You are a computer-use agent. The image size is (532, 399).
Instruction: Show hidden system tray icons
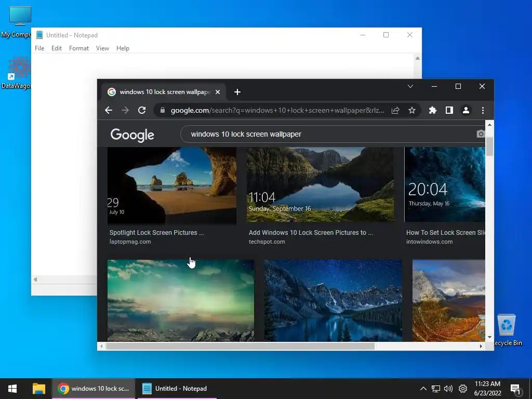tap(423, 389)
